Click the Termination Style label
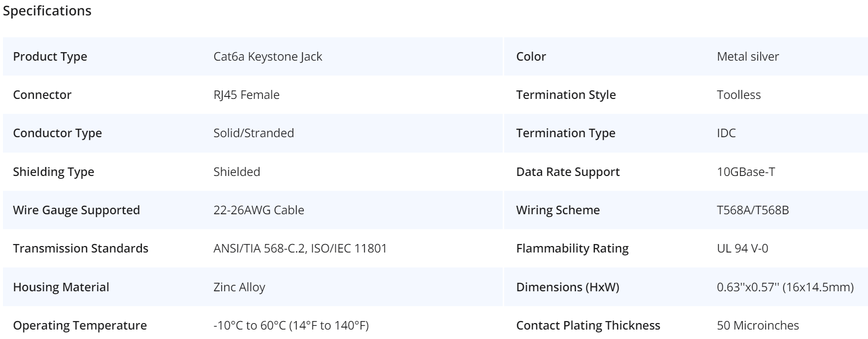This screenshot has width=868, height=339. [x=566, y=95]
